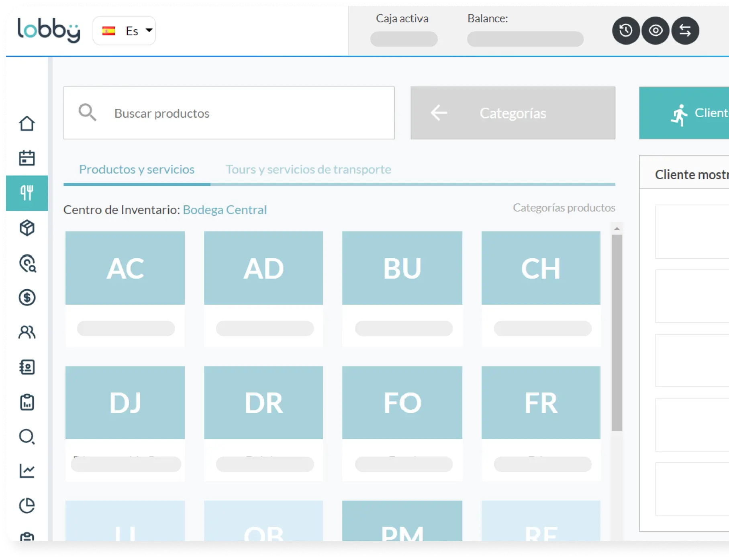Focus the Buscar productos search field
The height and width of the screenshot is (560, 729).
point(229,113)
